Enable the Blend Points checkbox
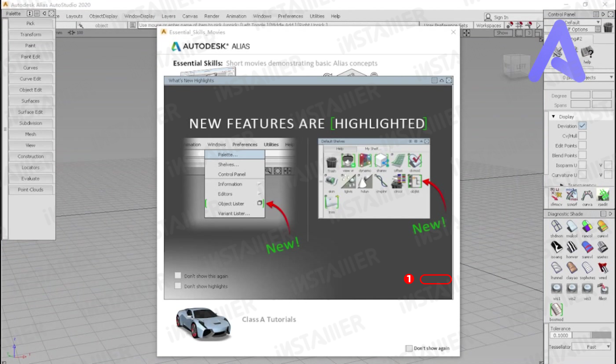The width and height of the screenshot is (616, 364). point(582,156)
